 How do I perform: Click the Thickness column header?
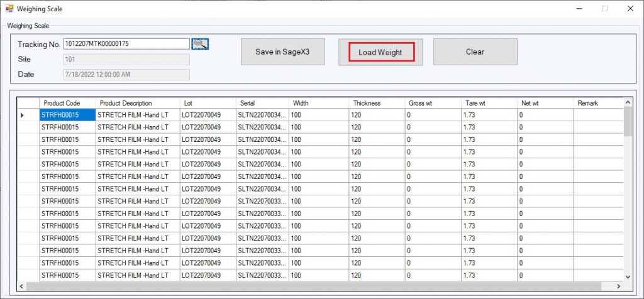click(x=377, y=103)
